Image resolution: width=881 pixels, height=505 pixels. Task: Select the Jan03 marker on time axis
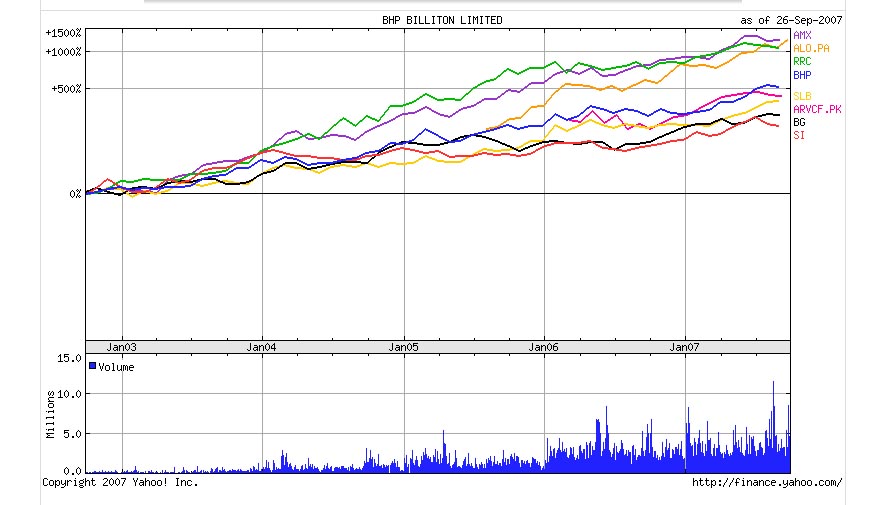(x=122, y=347)
